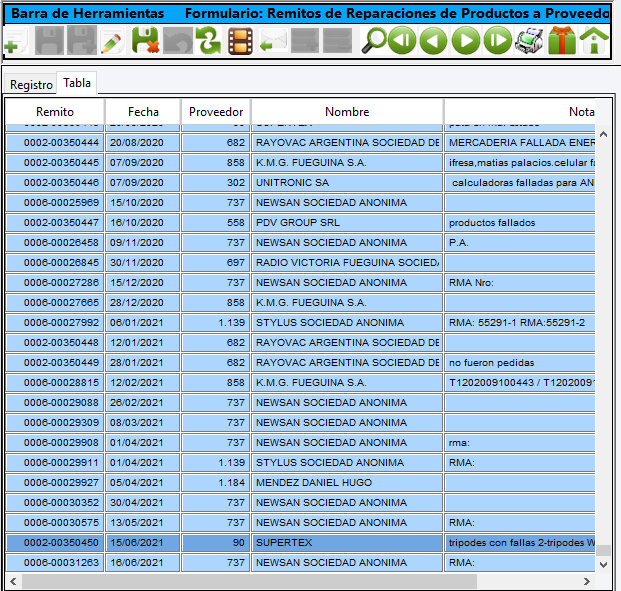Click the green refresh arrows icon

209,40
